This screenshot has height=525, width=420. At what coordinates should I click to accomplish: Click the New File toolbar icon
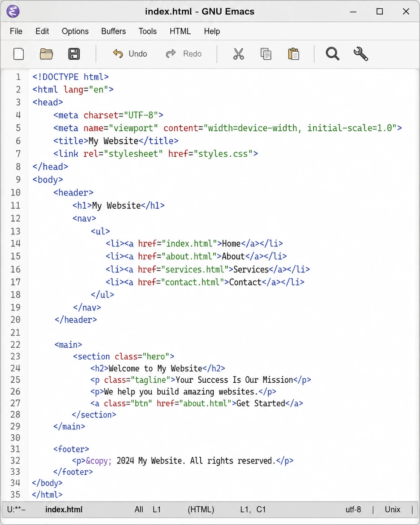(19, 54)
